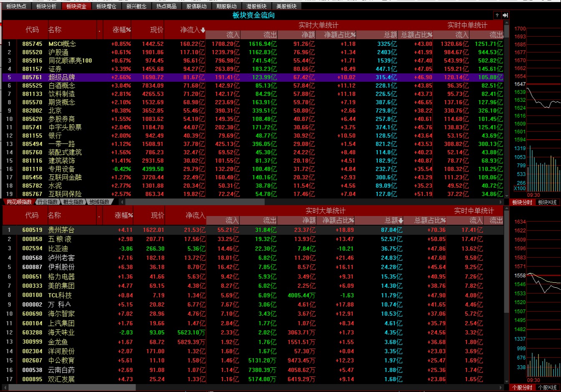Select 海天味业 stock row

253,332
